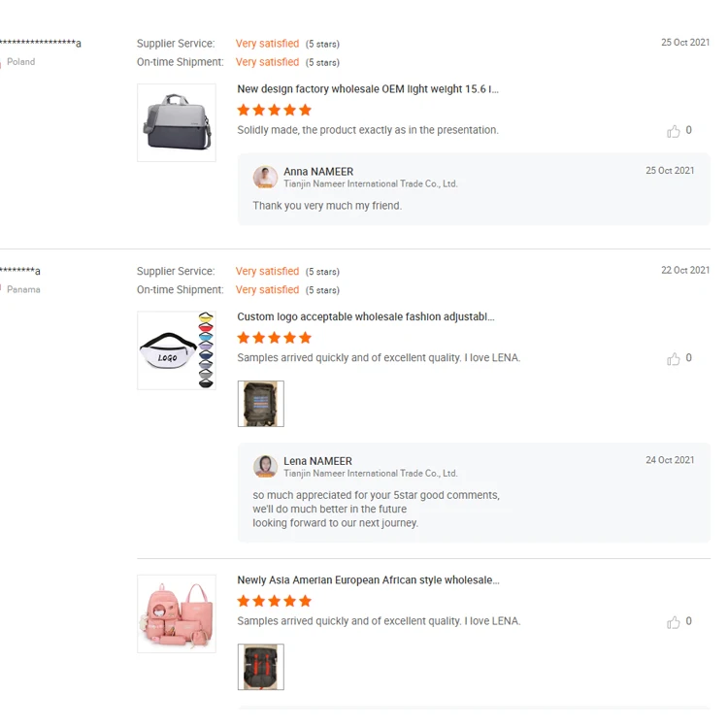728x728 pixels.
Task: Enlarge the review photo under fanny pack review
Action: (260, 404)
